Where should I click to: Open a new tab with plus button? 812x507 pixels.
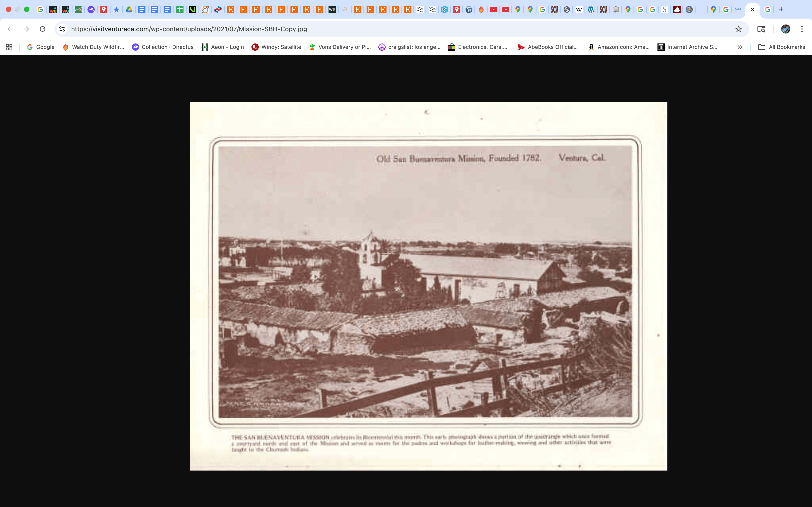tap(781, 9)
